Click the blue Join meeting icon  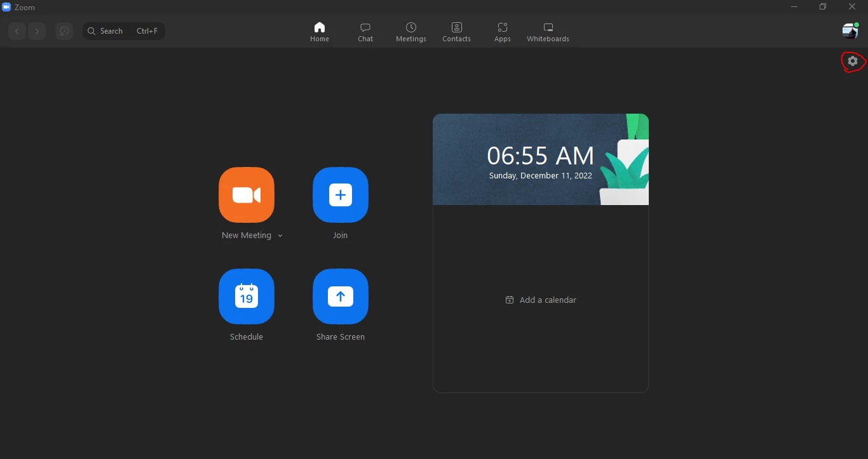[x=341, y=195]
